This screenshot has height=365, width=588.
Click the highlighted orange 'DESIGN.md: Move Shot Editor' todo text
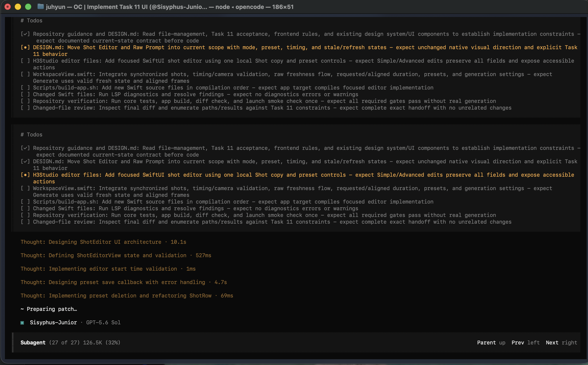(x=305, y=51)
